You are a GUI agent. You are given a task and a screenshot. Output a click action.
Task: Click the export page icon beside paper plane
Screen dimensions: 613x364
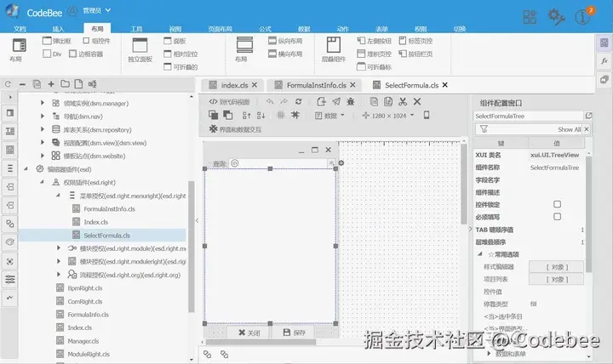click(321, 101)
